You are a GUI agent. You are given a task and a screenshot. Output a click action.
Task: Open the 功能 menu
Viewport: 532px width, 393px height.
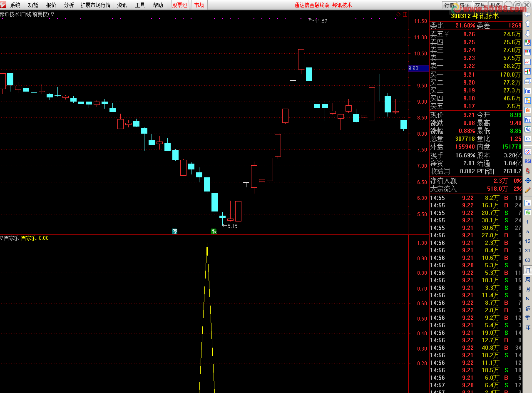(x=33, y=5)
